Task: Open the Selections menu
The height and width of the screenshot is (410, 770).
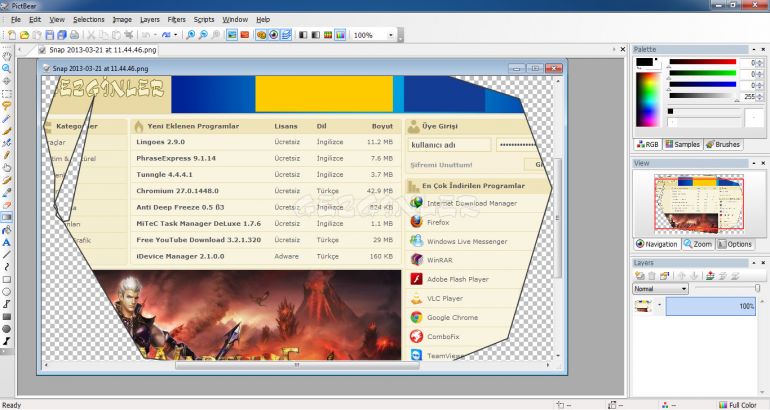Action: click(x=89, y=20)
